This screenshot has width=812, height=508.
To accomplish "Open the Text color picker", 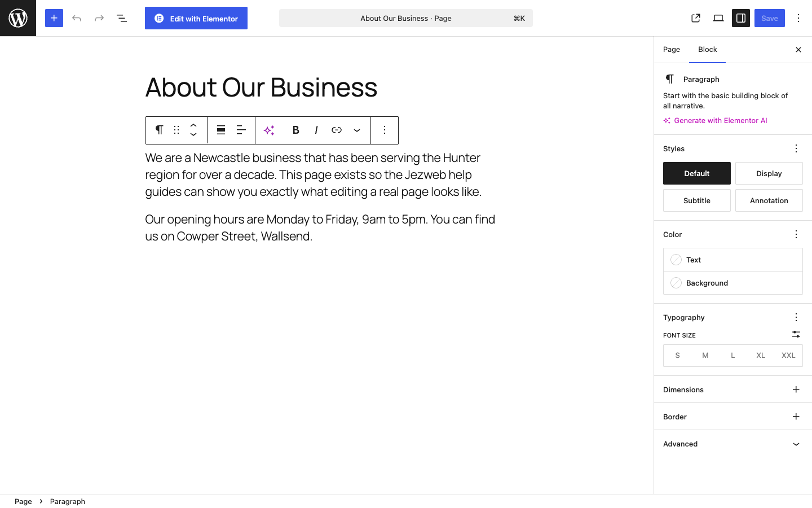I will click(733, 260).
